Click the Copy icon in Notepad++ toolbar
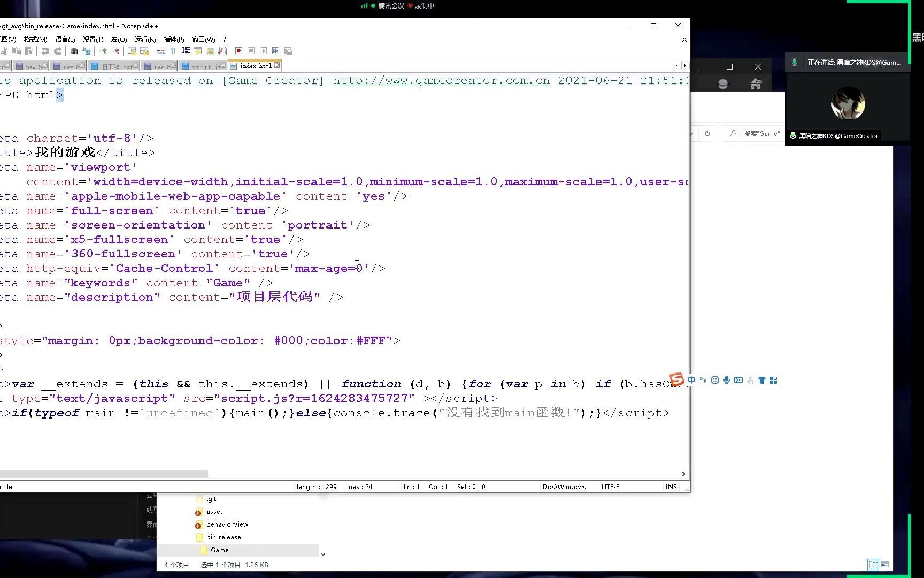Image resolution: width=924 pixels, height=578 pixels. pyautogui.click(x=17, y=51)
